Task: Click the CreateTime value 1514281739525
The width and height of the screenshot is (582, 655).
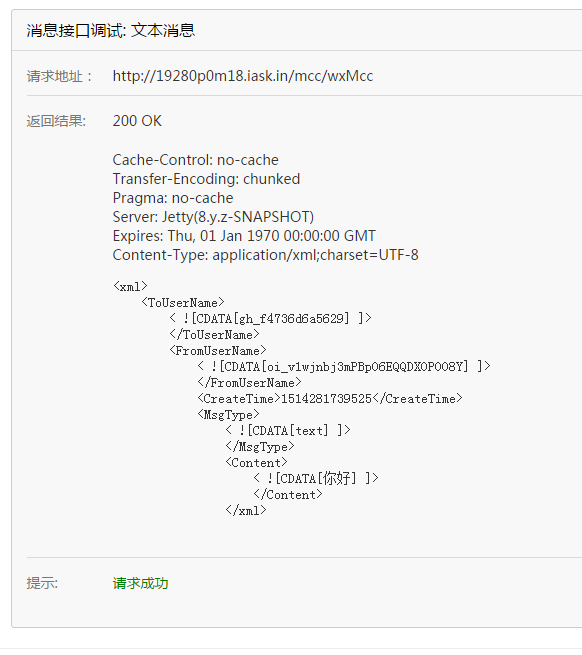Action: click(x=326, y=399)
